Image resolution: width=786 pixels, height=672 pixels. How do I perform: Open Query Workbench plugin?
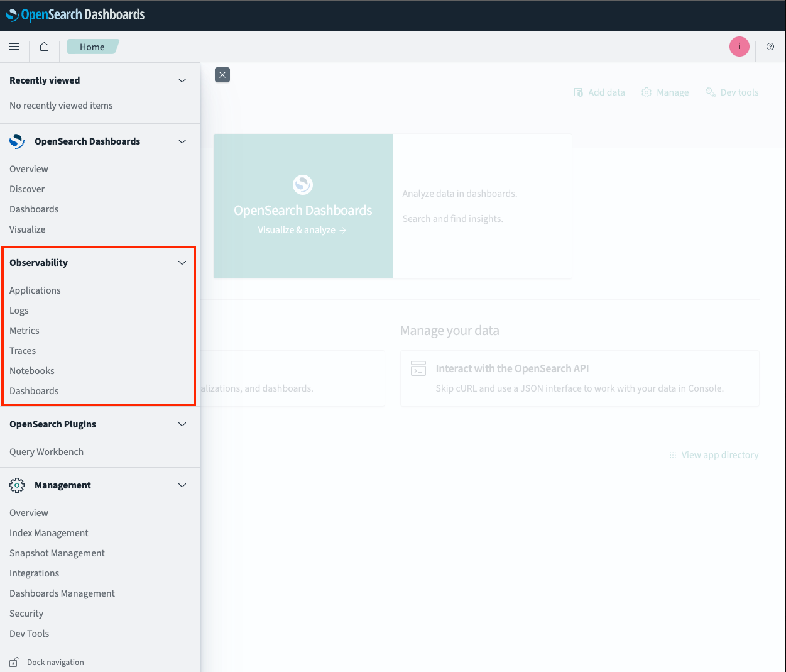[x=46, y=452]
